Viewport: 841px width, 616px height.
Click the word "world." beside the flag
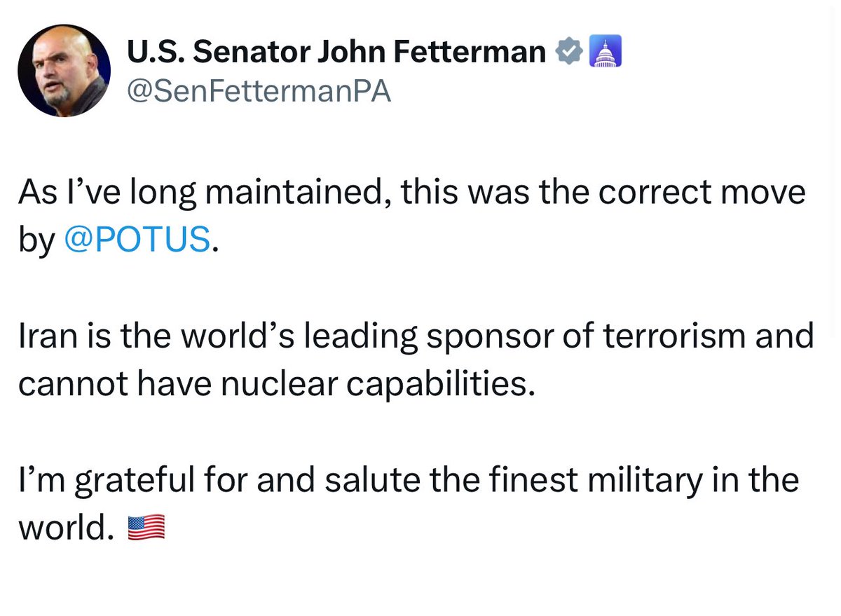click(x=66, y=527)
